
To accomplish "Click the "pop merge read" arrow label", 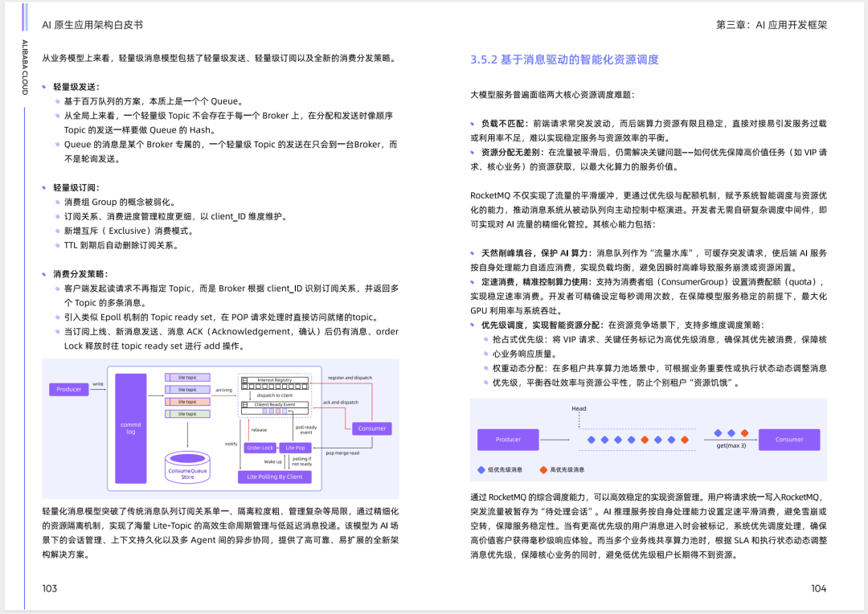I will tap(342, 453).
